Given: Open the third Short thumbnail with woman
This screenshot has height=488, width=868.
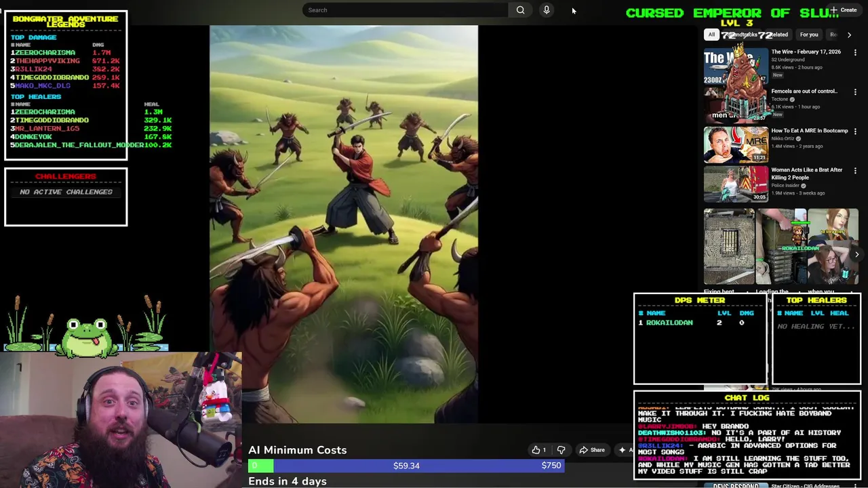Looking at the screenshot, I should (x=833, y=247).
